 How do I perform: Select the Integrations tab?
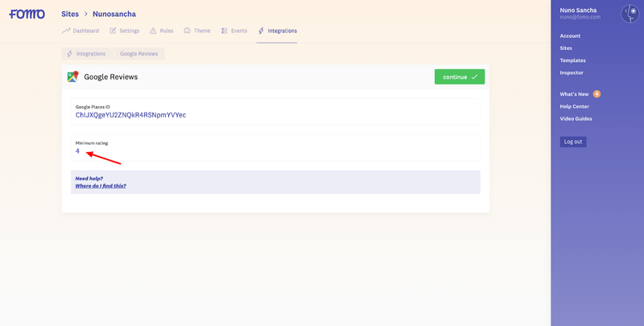(277, 31)
